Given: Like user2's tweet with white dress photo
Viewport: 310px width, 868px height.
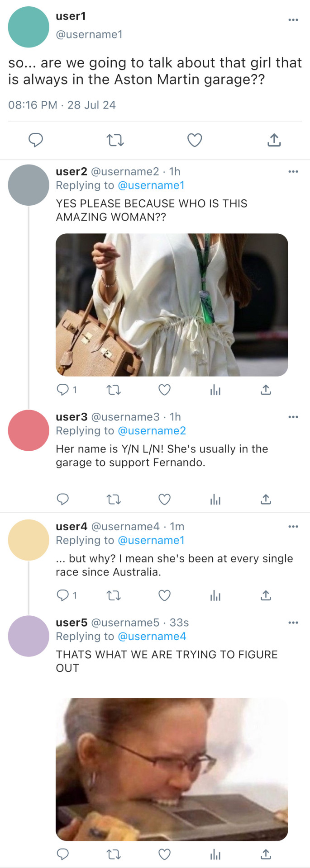Looking at the screenshot, I should 164,390.
